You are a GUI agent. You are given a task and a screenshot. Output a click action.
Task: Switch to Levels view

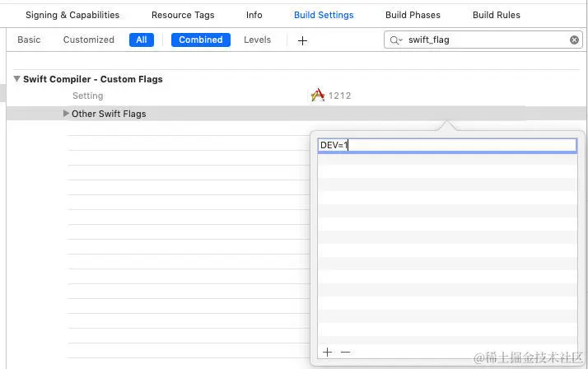[x=257, y=40]
